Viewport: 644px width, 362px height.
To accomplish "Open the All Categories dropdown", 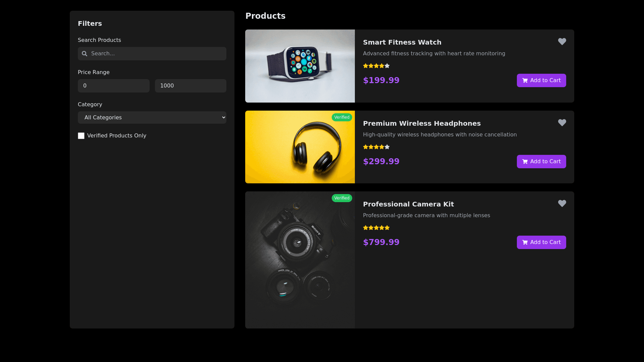I will click(x=152, y=118).
